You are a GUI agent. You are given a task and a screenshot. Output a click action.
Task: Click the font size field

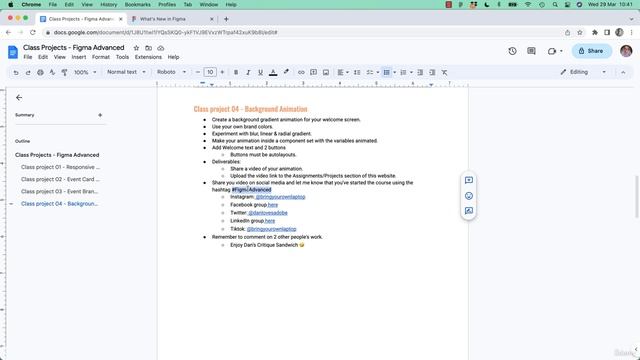point(210,72)
